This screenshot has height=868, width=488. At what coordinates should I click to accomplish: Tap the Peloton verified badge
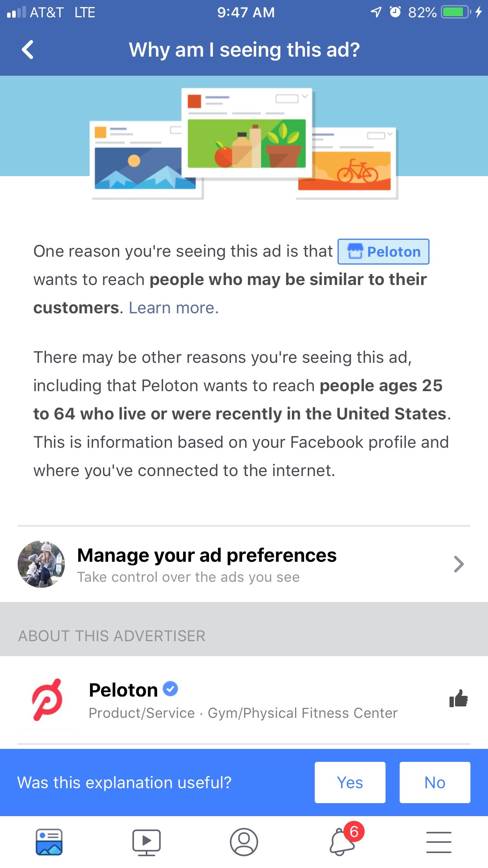tap(170, 689)
